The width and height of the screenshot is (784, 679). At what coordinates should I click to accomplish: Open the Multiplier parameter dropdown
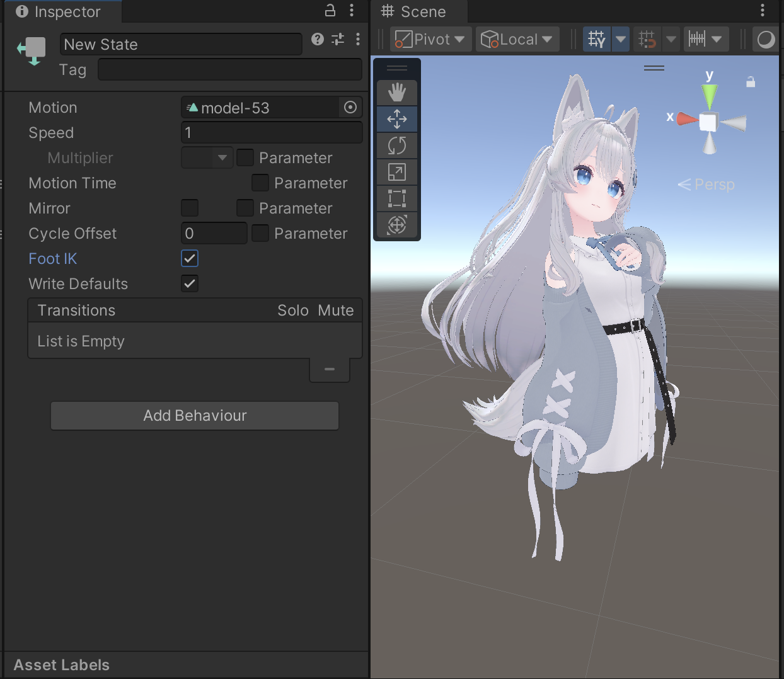[207, 157]
